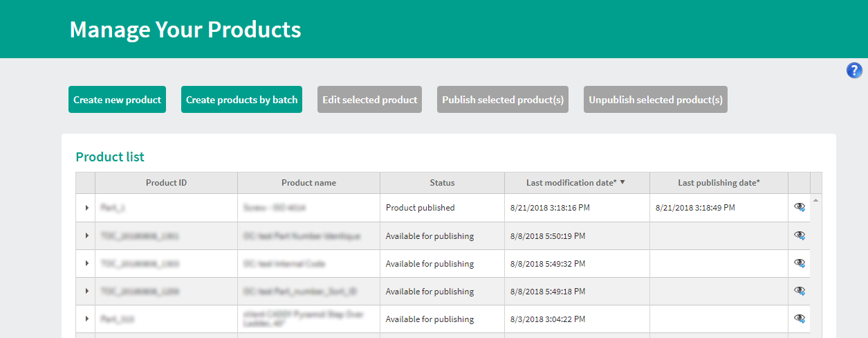
Task: Click the Status column header
Action: pos(442,183)
